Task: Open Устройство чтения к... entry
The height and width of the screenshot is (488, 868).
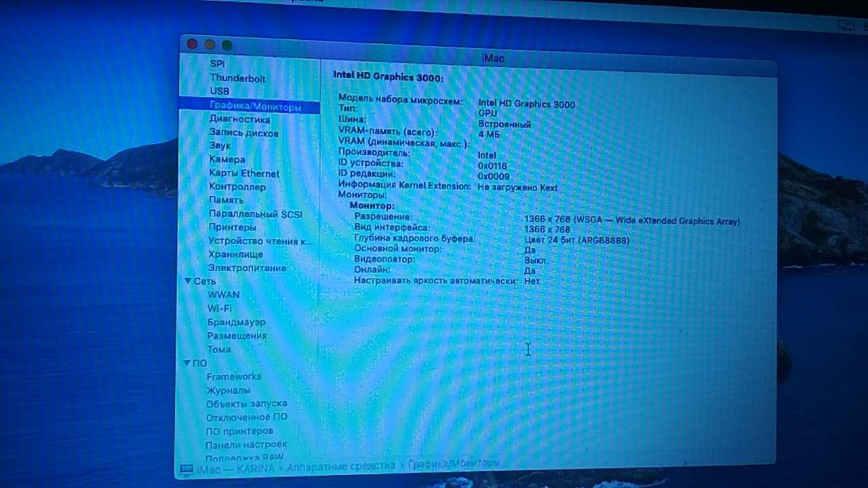Action: pyautogui.click(x=260, y=241)
